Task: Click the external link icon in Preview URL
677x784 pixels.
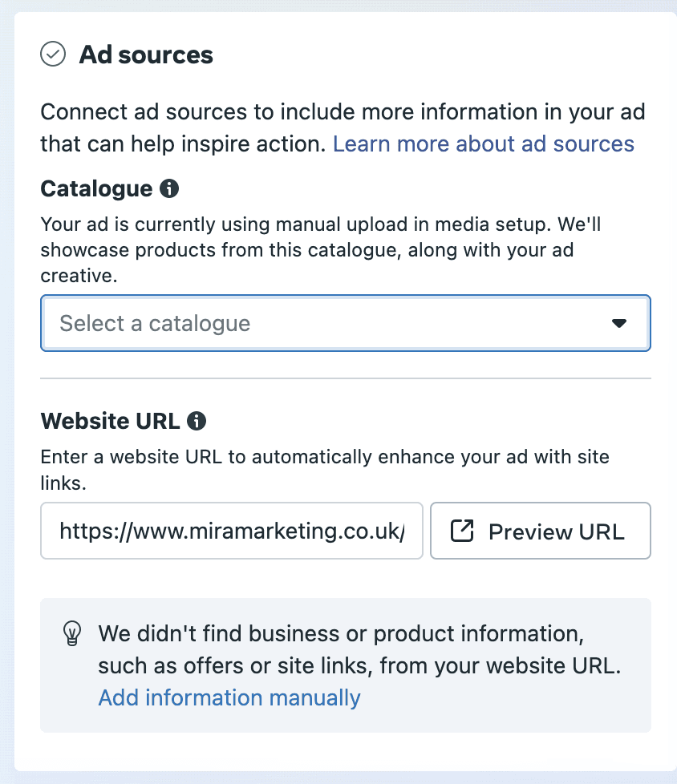Action: click(461, 531)
